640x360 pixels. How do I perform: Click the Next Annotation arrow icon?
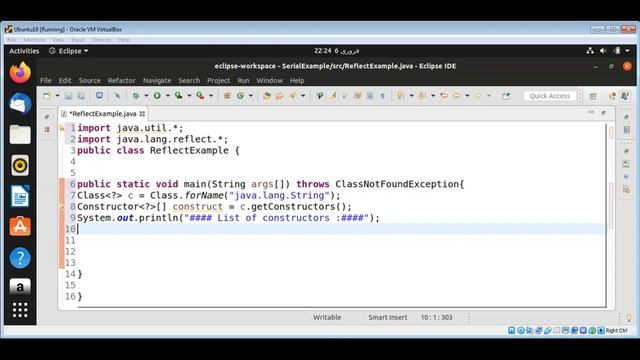(401, 96)
